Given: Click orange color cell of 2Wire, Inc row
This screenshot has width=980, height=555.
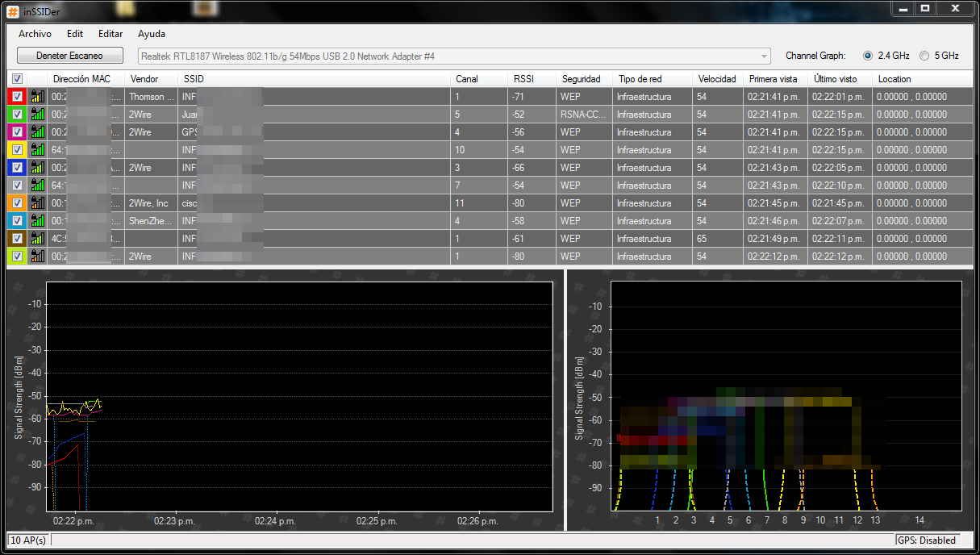Looking at the screenshot, I should (17, 203).
